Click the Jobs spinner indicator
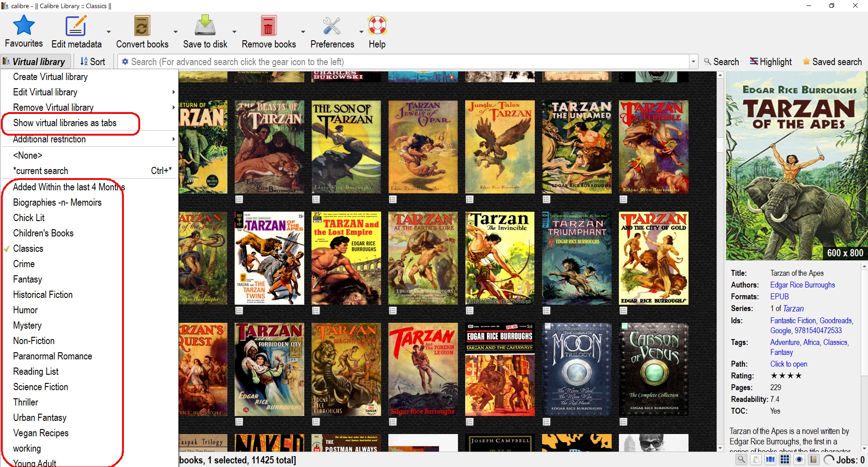Viewport: 868px width, 467px height. coord(829,460)
